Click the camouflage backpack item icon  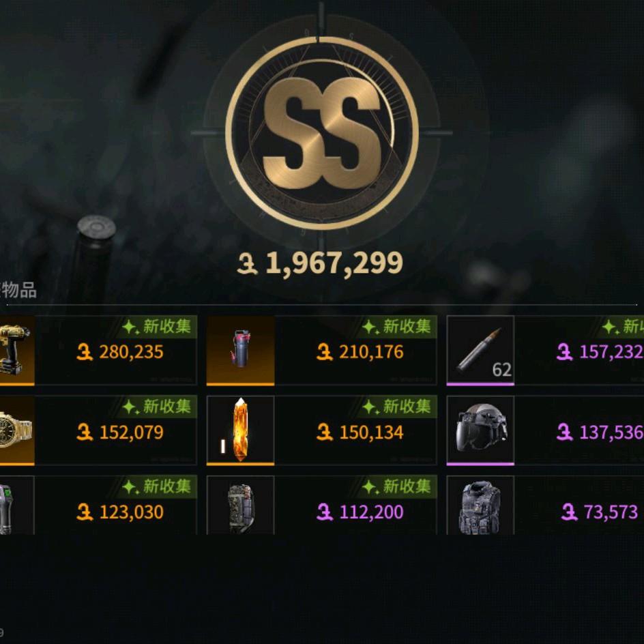(x=240, y=506)
